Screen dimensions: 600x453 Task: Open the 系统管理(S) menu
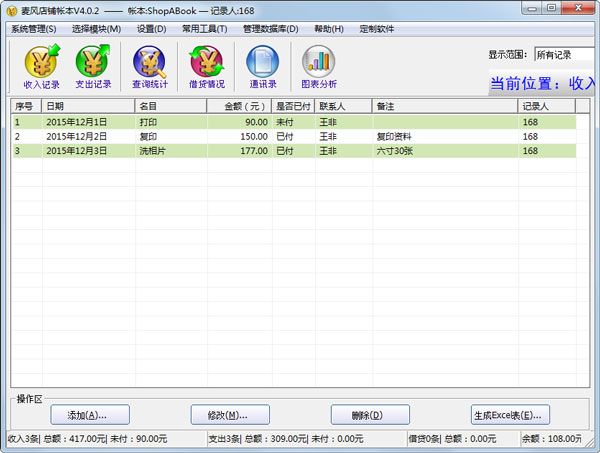click(34, 29)
